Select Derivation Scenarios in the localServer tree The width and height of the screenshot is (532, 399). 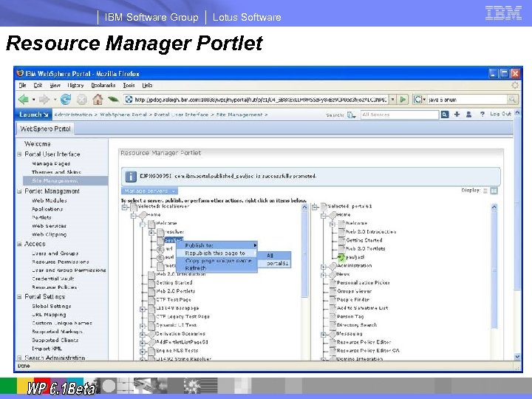[x=180, y=334]
